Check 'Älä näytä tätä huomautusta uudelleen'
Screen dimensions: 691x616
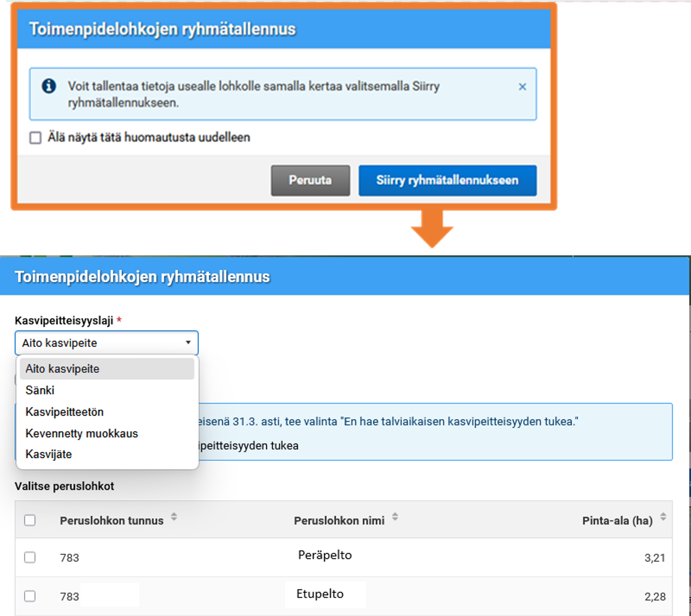point(36,138)
